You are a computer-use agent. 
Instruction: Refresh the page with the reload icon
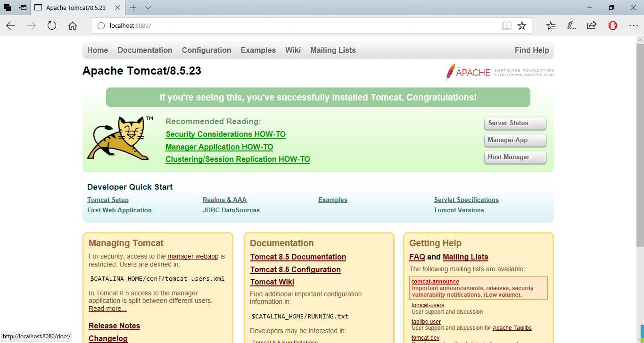tap(52, 26)
